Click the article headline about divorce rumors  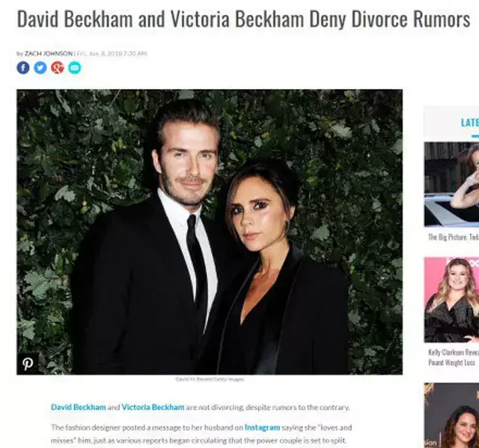coord(243,19)
